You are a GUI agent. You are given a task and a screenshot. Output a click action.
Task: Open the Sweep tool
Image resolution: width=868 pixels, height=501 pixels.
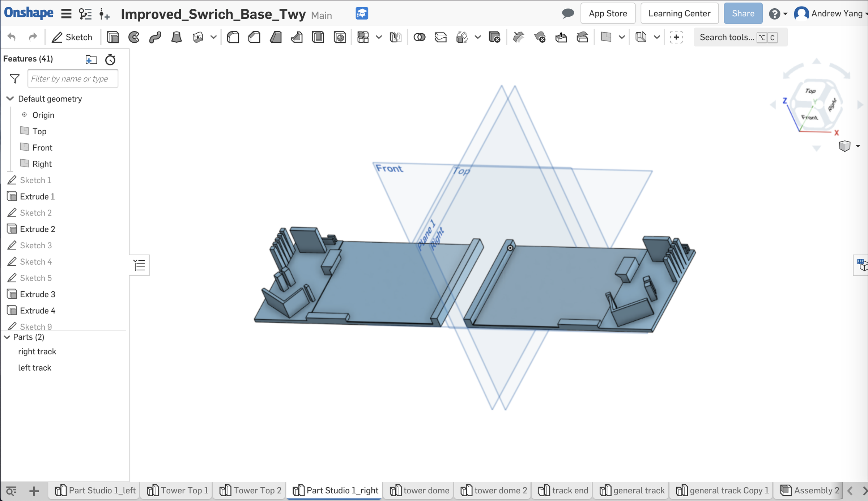[155, 37]
